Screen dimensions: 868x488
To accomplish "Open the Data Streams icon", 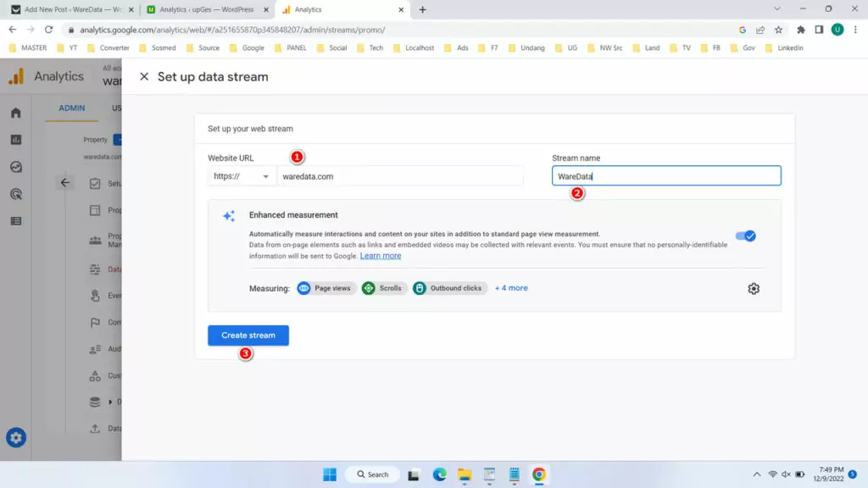I will click(x=95, y=269).
